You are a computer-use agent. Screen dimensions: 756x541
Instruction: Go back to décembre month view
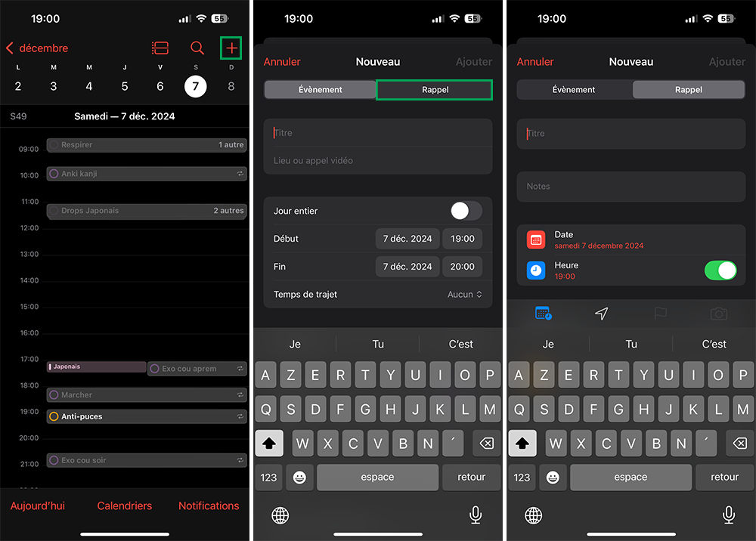[37, 48]
